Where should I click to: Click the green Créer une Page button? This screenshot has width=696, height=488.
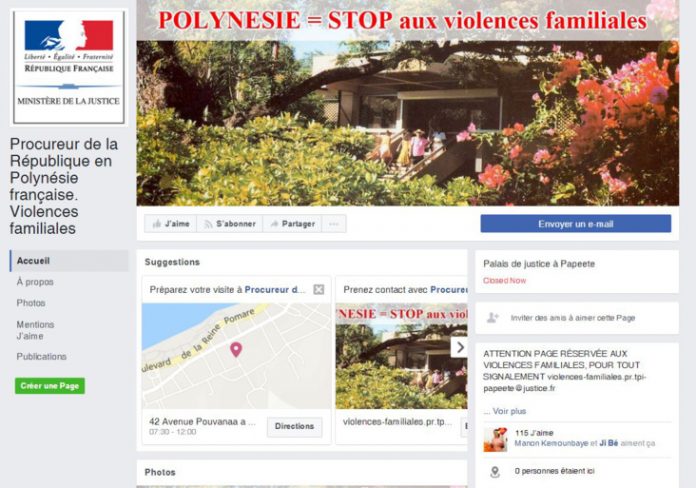coord(50,386)
